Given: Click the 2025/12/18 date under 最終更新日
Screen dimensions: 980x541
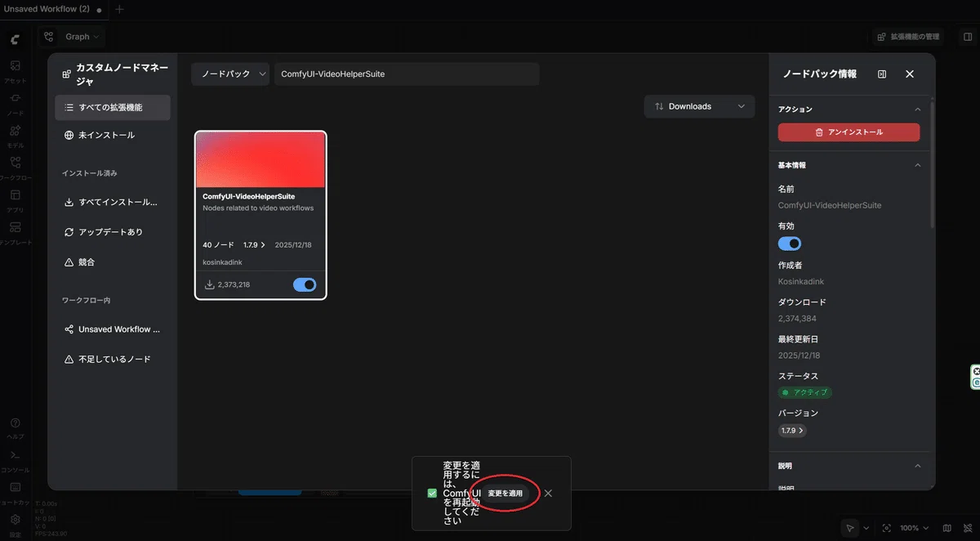Looking at the screenshot, I should tap(799, 356).
